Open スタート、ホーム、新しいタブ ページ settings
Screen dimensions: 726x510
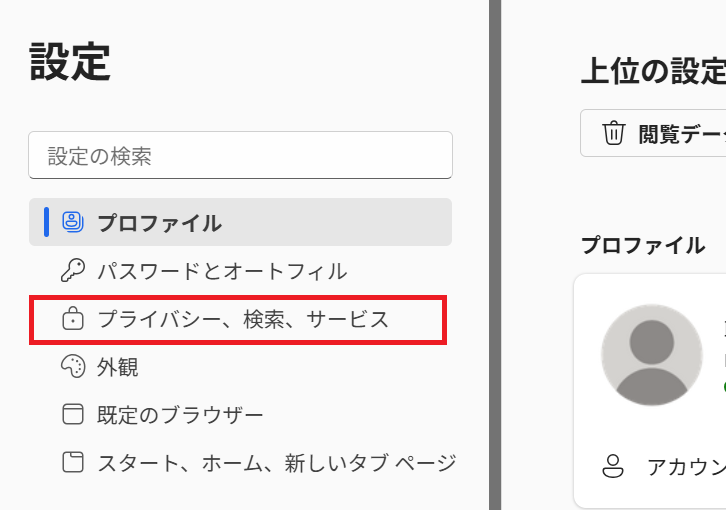[276, 463]
